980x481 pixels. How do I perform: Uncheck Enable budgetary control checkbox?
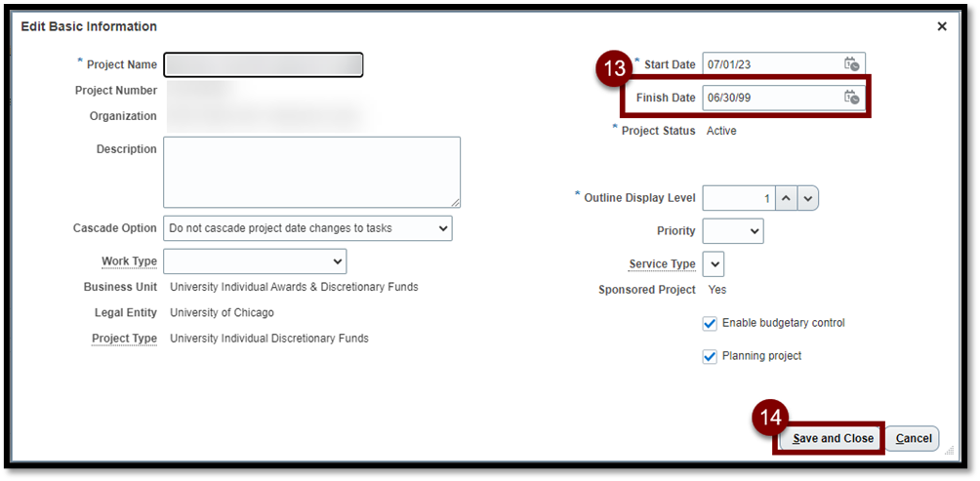tap(710, 323)
